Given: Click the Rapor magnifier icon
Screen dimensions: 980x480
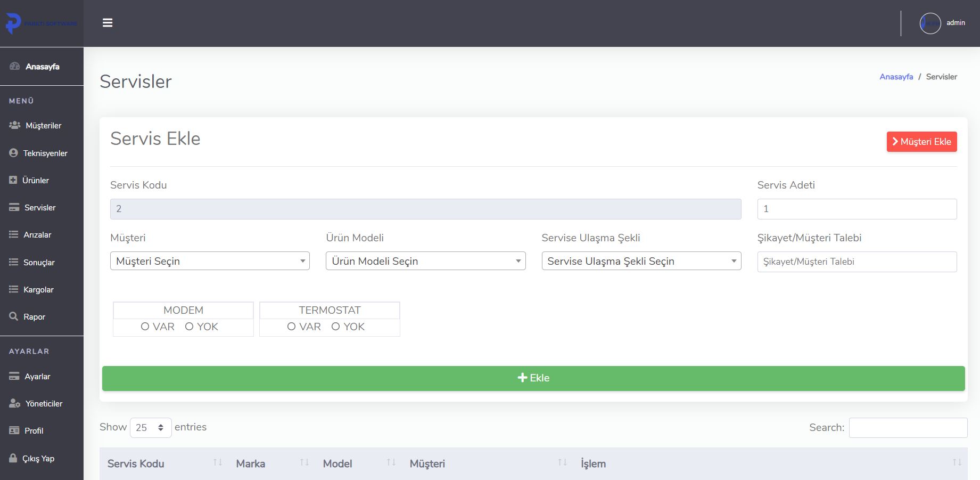Looking at the screenshot, I should 14,316.
